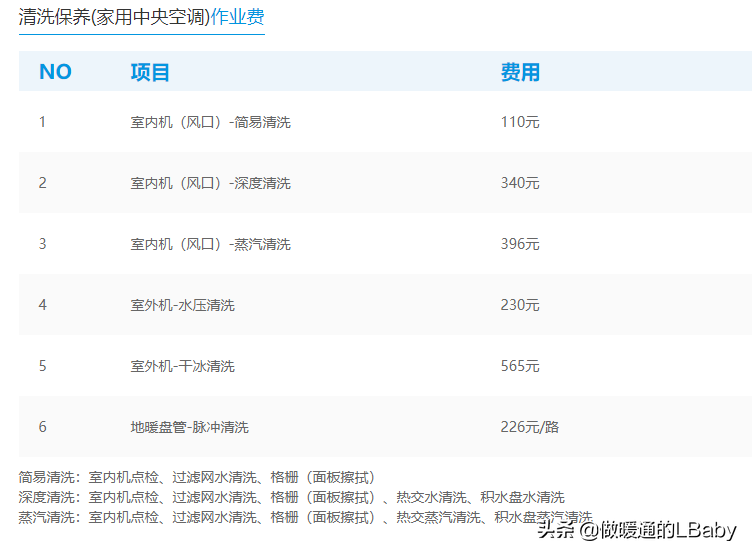Screen dimensions: 752x555
Task: Click the 226元/路 fee cell
Action: tap(530, 427)
